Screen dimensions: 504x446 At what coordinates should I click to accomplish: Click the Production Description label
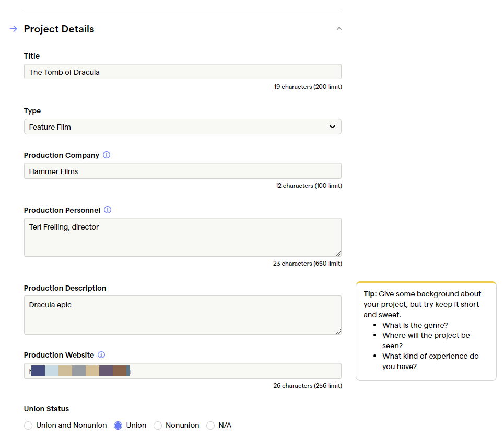[x=65, y=288]
